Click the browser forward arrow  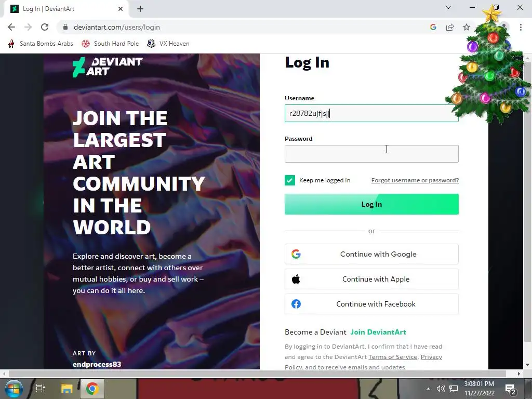tap(28, 27)
